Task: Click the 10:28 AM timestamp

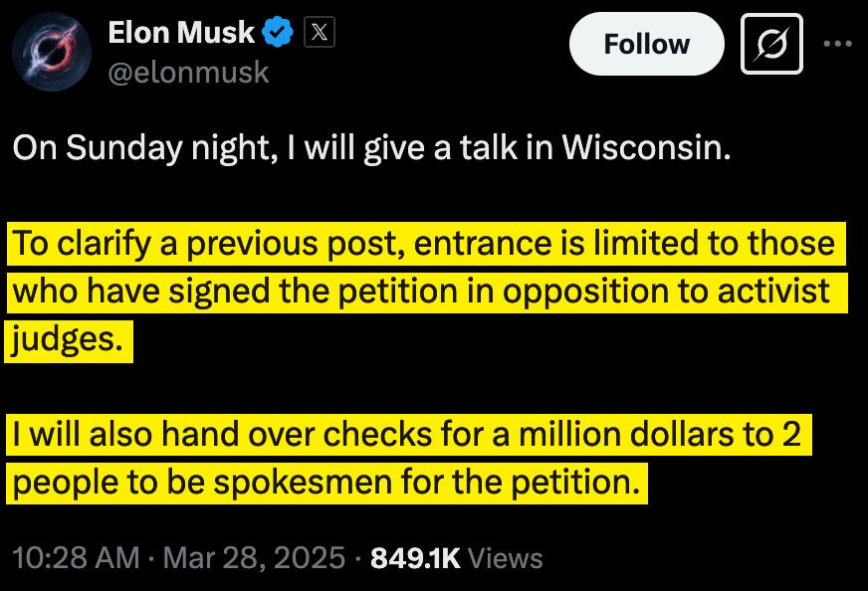Action: 76,557
